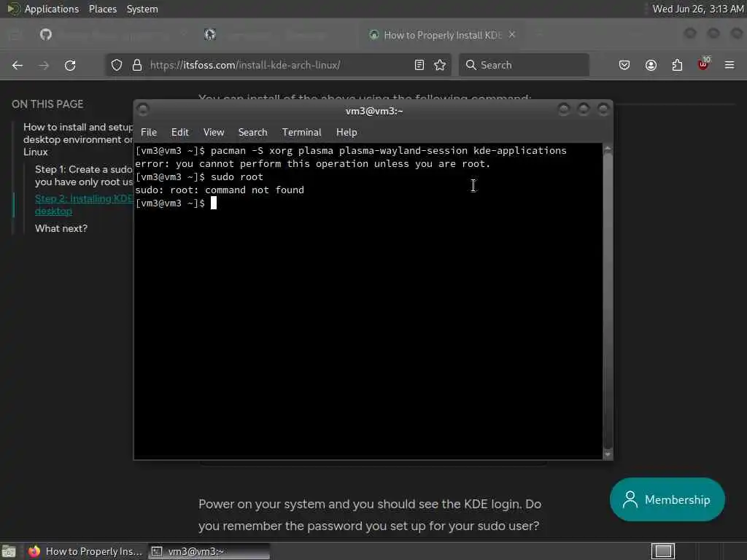Open the Firefox hamburger menu
This screenshot has width=747, height=560.
[729, 65]
